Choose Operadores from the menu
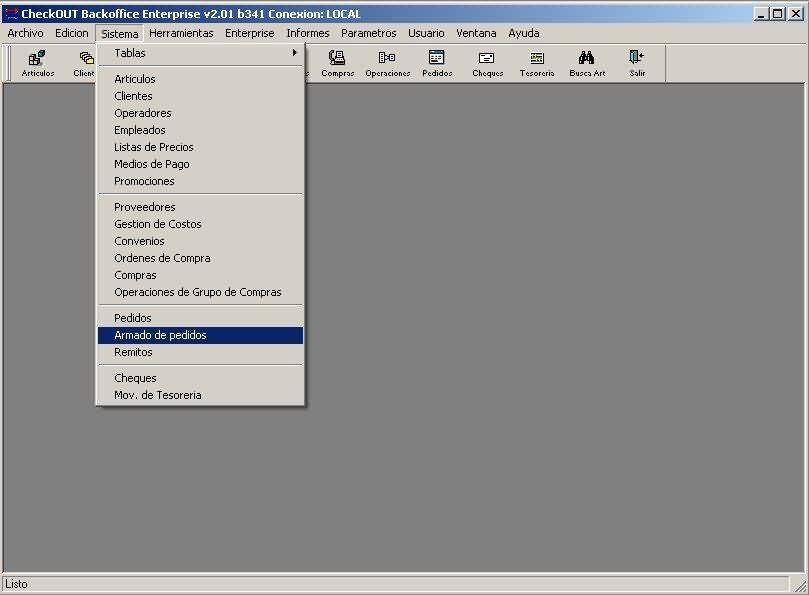 pos(200,113)
